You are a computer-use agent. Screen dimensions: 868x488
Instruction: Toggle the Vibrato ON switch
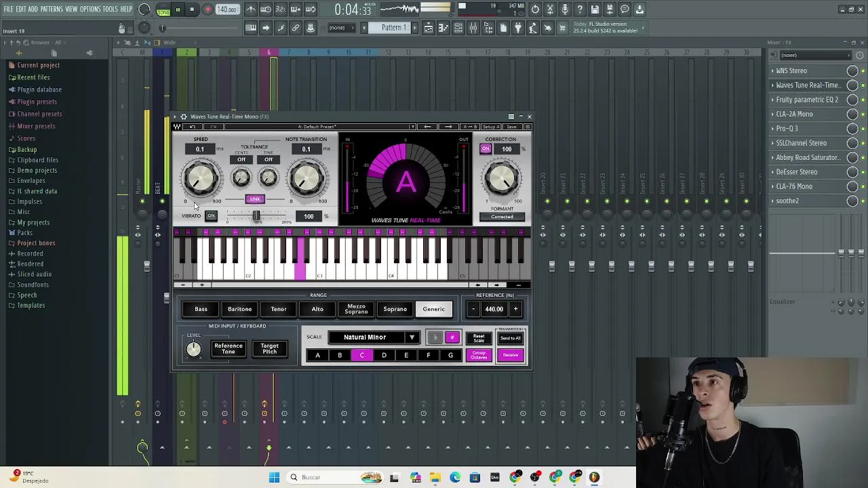click(x=211, y=216)
